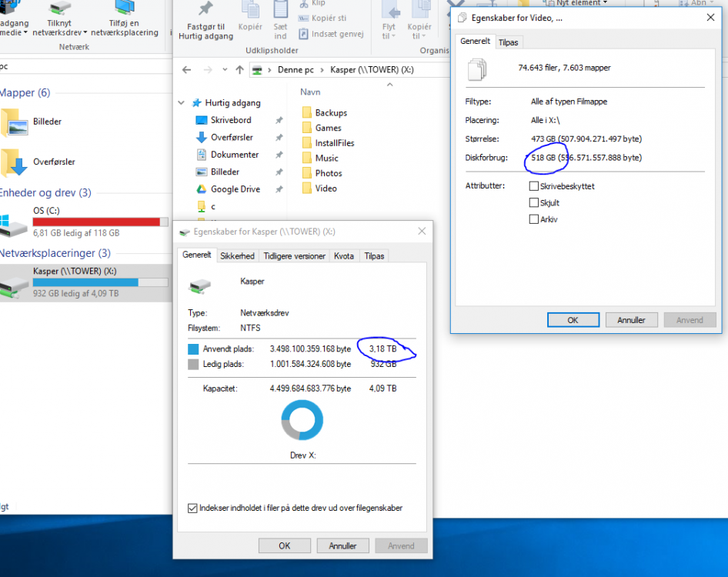Switch to Generelt tab in Video properties

[x=475, y=41]
